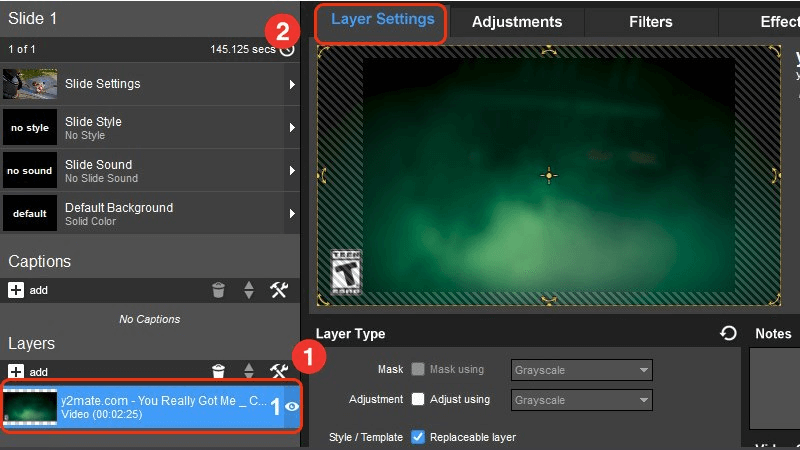
Task: Uncheck the Replaceable layer checkbox
Action: coord(419,437)
